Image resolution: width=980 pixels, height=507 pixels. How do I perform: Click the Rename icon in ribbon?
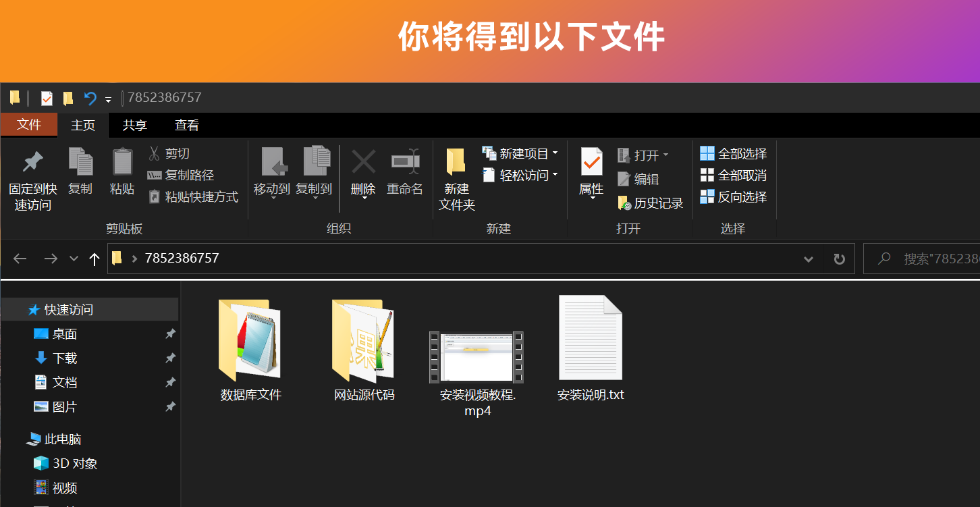coord(405,163)
